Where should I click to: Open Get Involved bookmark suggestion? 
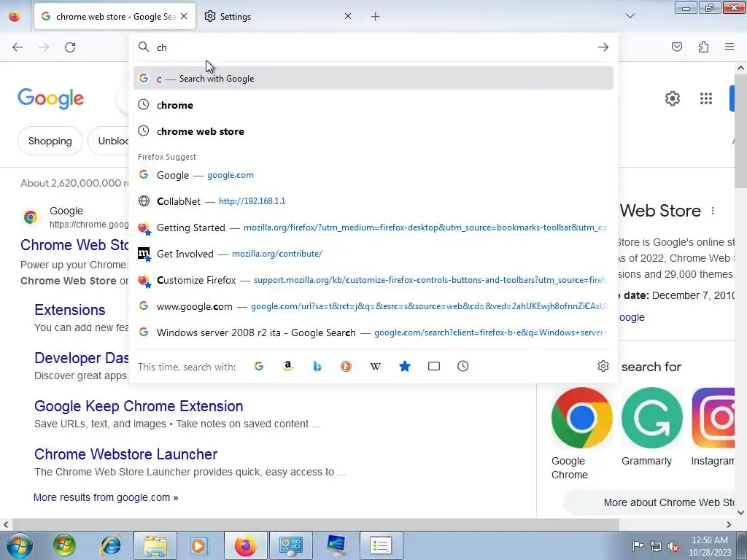tap(373, 253)
